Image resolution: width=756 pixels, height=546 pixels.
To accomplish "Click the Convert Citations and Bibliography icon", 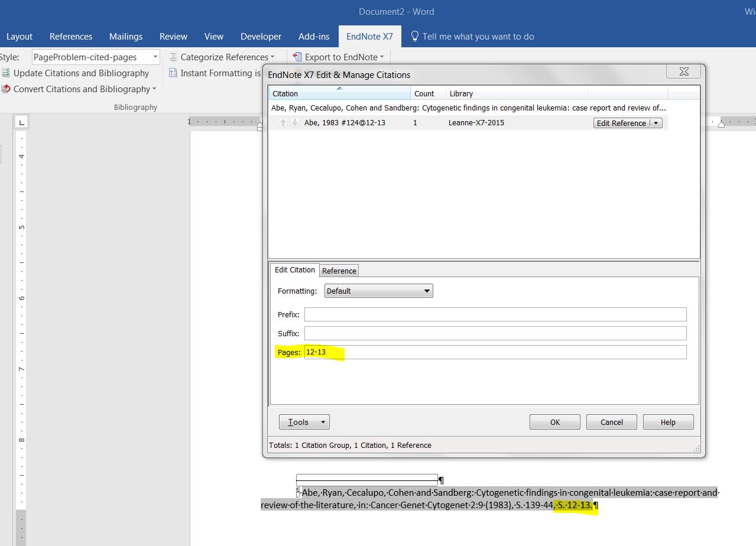I will click(x=5, y=89).
